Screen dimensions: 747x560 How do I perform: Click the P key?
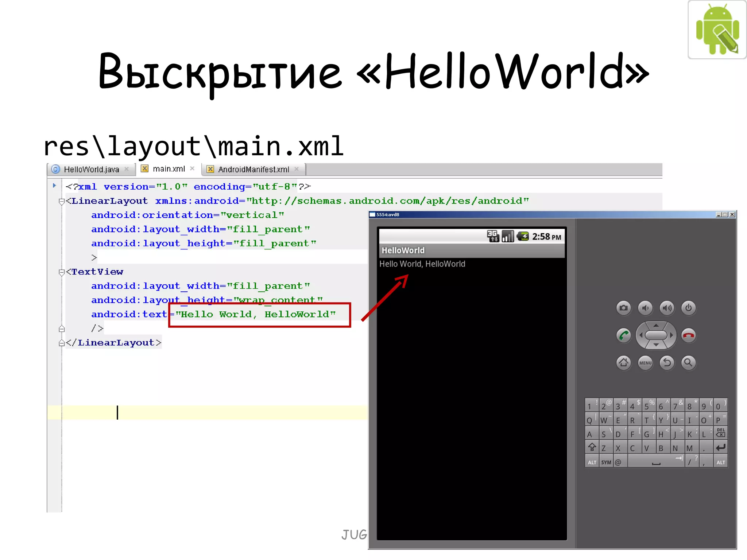click(x=721, y=419)
